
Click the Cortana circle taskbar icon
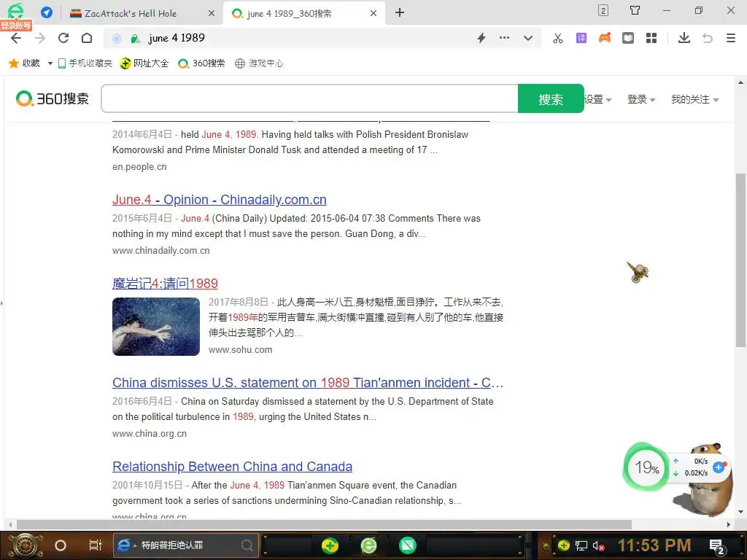[60, 545]
